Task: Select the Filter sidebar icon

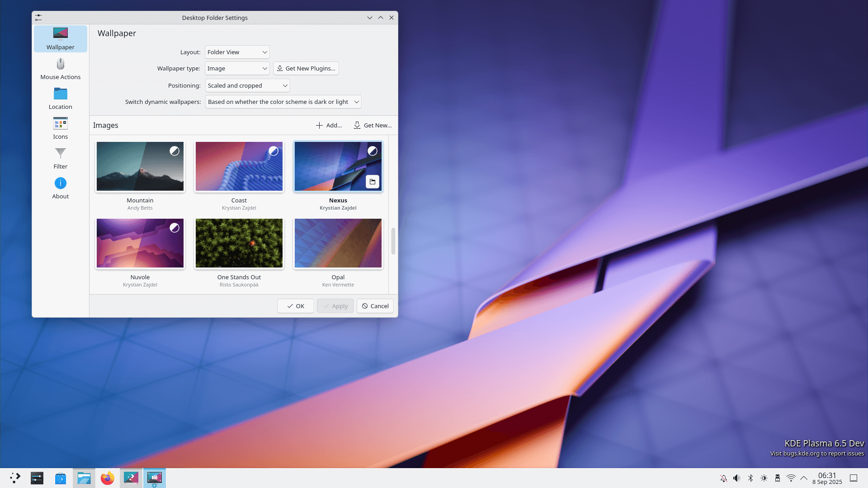Action: click(x=60, y=158)
